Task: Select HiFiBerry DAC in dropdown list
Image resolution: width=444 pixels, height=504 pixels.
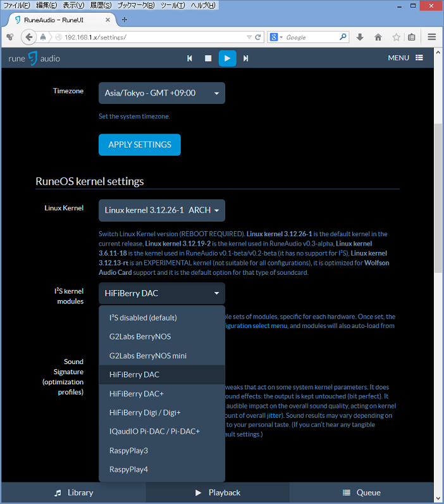Action: click(162, 375)
